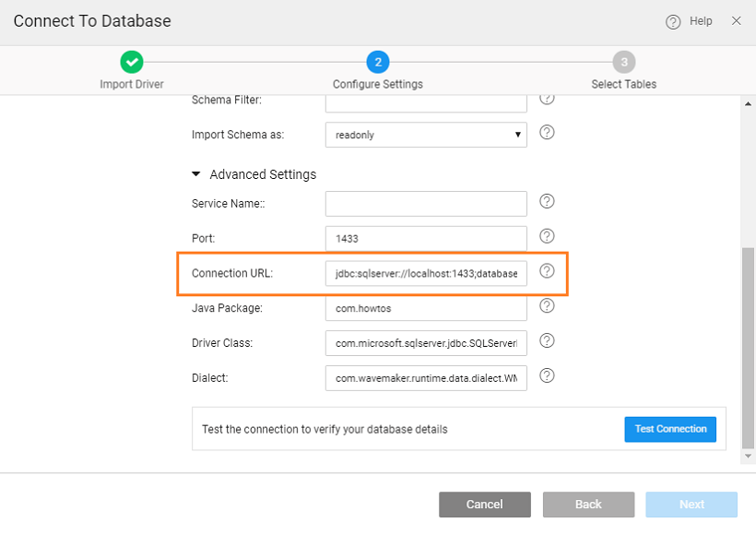Click the Back button
The height and width of the screenshot is (535, 756).
tap(588, 505)
